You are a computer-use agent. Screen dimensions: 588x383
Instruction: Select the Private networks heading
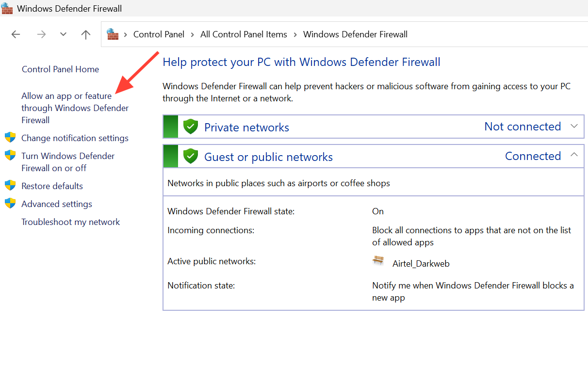pos(246,128)
